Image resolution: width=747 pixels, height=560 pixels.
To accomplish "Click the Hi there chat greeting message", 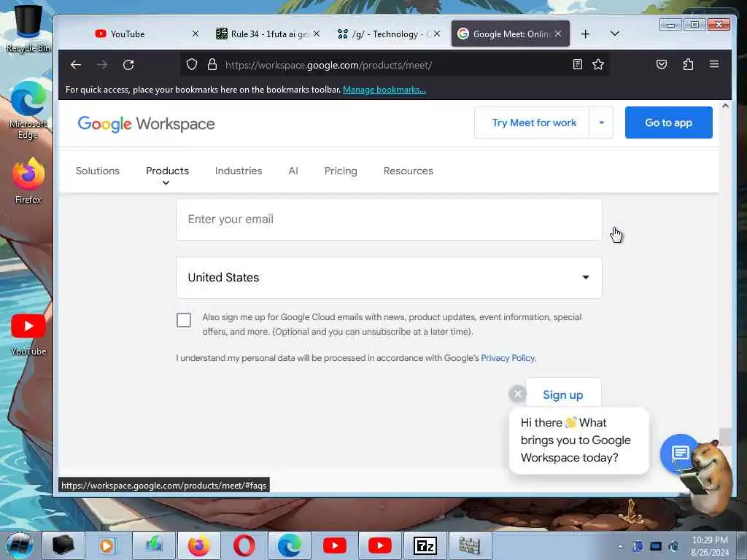I will pos(578,440).
